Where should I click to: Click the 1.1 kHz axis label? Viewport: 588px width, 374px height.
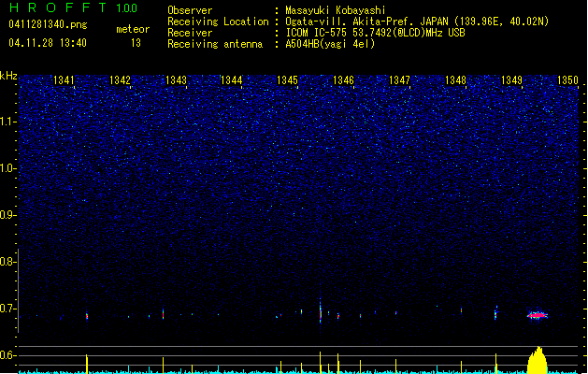(8, 122)
